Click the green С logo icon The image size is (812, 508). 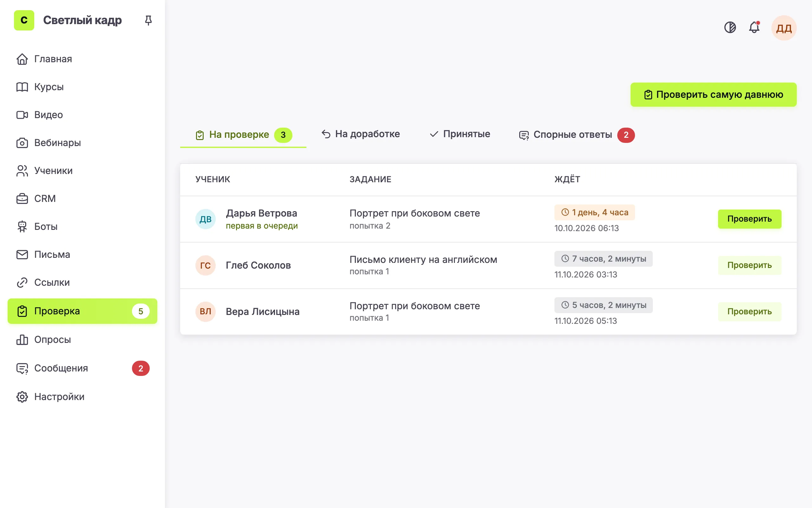pos(24,20)
